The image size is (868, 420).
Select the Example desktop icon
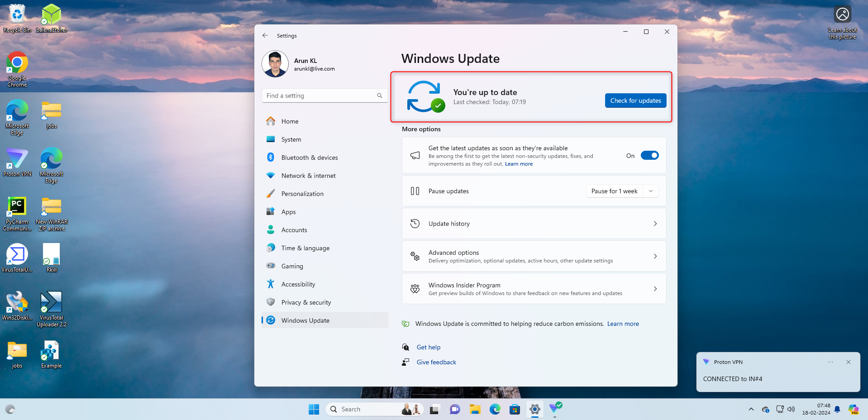pyautogui.click(x=52, y=354)
